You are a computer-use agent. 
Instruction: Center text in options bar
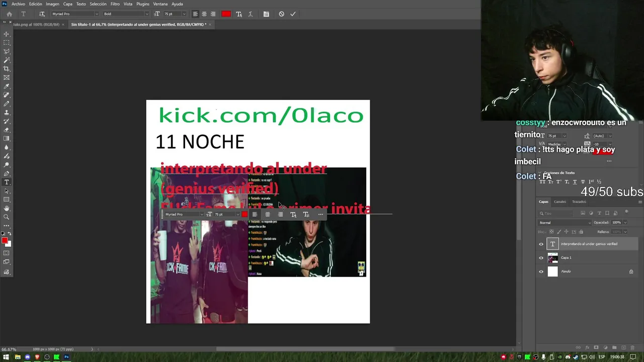point(204,14)
